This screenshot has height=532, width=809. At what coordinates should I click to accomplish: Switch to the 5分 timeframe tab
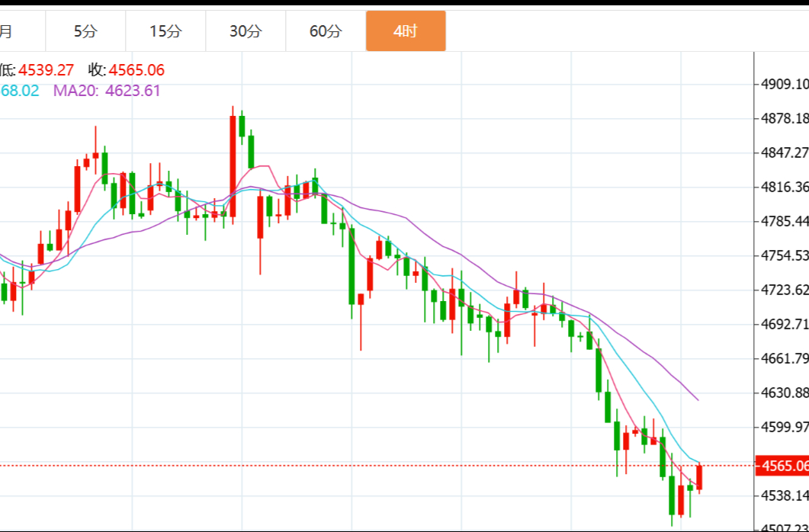click(x=85, y=31)
